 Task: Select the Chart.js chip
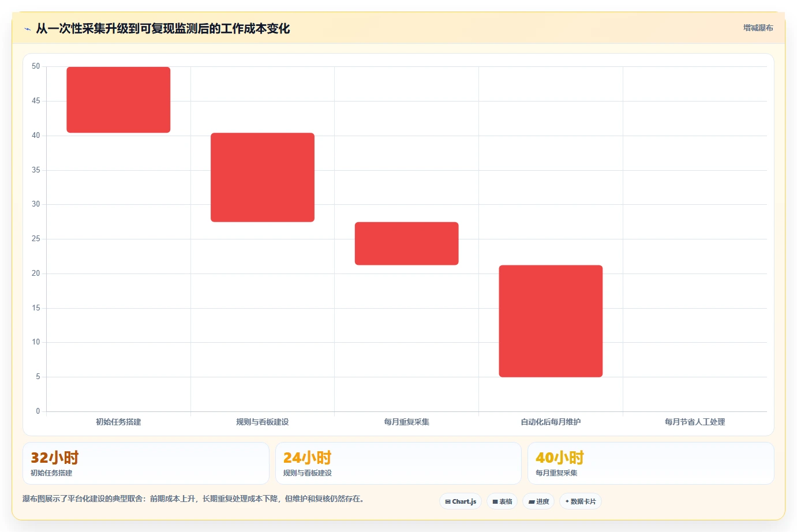(x=461, y=501)
